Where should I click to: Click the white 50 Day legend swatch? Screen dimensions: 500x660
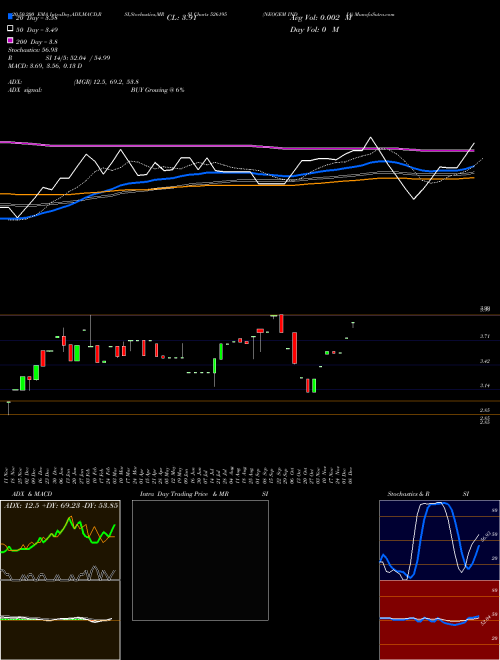pyautogui.click(x=11, y=29)
